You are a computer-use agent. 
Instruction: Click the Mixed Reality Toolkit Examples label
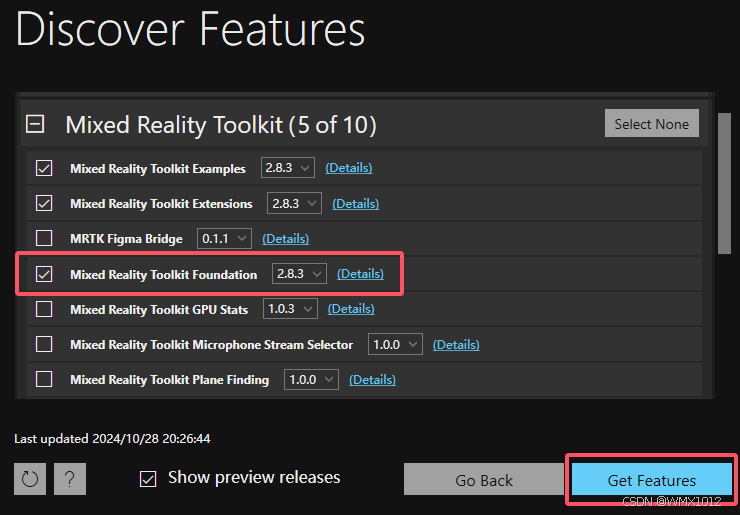click(x=158, y=169)
